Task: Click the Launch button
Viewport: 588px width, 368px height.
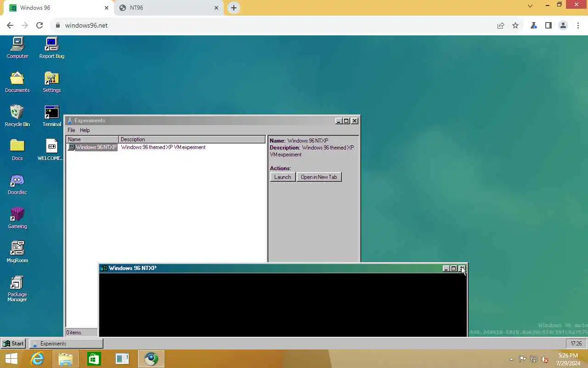Action: 283,177
